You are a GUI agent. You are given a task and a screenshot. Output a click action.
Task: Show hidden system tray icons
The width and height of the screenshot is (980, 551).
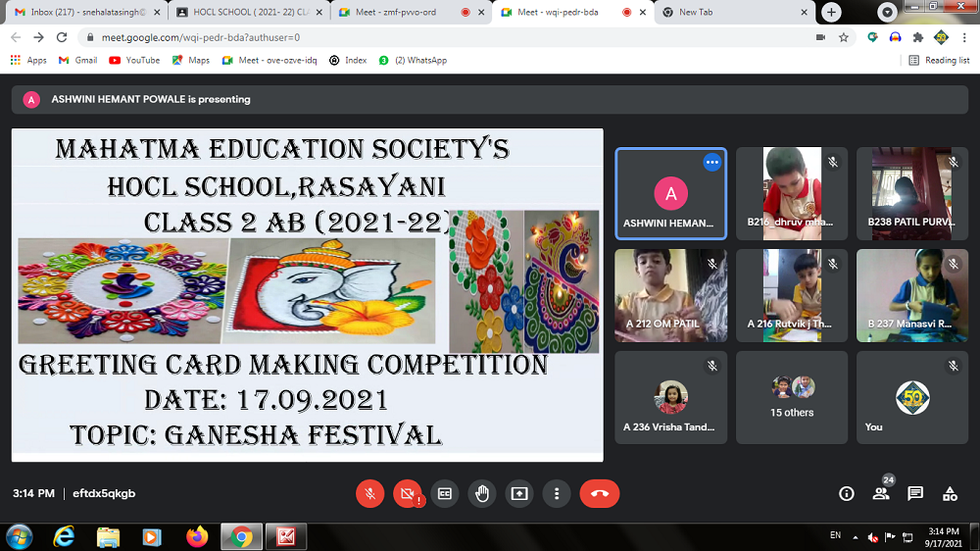click(856, 537)
